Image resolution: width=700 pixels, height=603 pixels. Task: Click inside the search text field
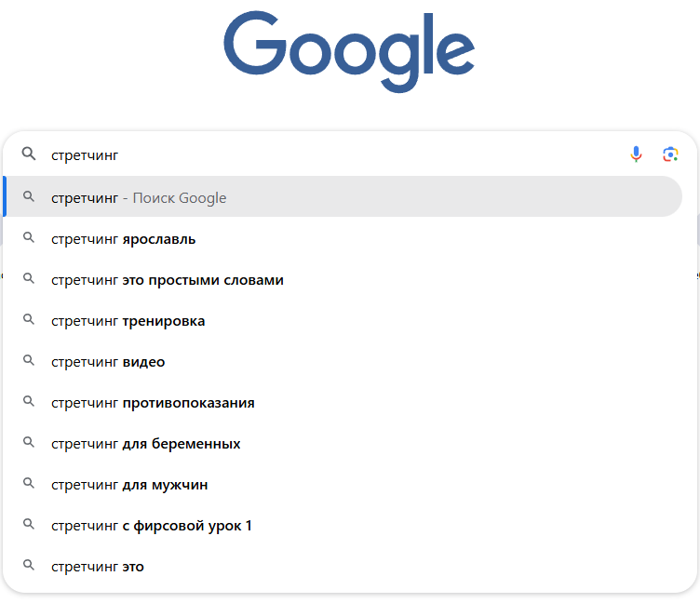pos(326,154)
